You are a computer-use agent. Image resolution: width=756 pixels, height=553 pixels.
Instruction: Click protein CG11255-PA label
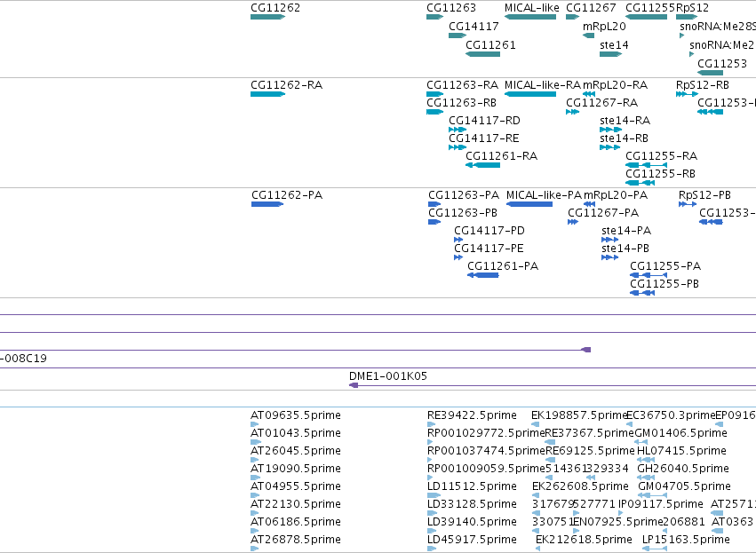(x=665, y=266)
